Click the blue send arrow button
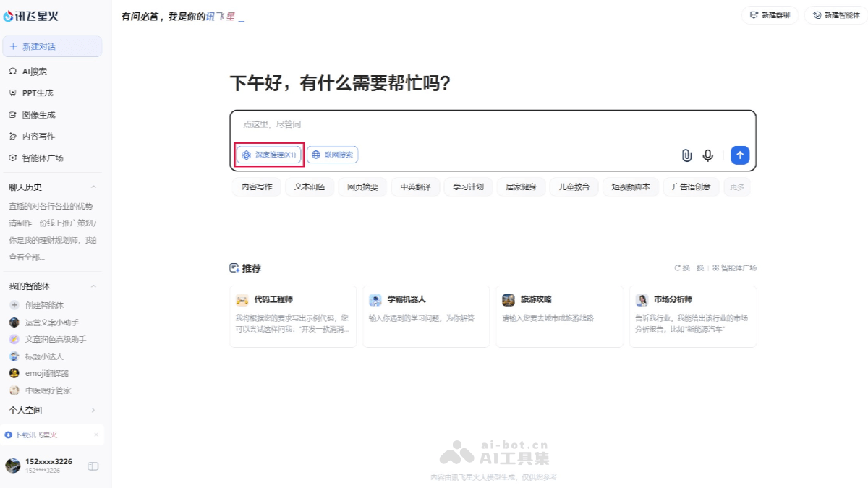This screenshot has width=868, height=488. 739,155
